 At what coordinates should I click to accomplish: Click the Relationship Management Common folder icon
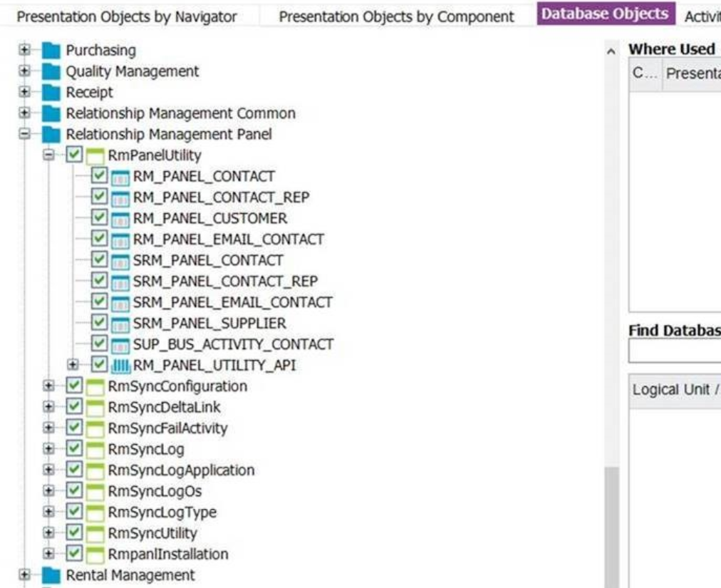point(51,113)
